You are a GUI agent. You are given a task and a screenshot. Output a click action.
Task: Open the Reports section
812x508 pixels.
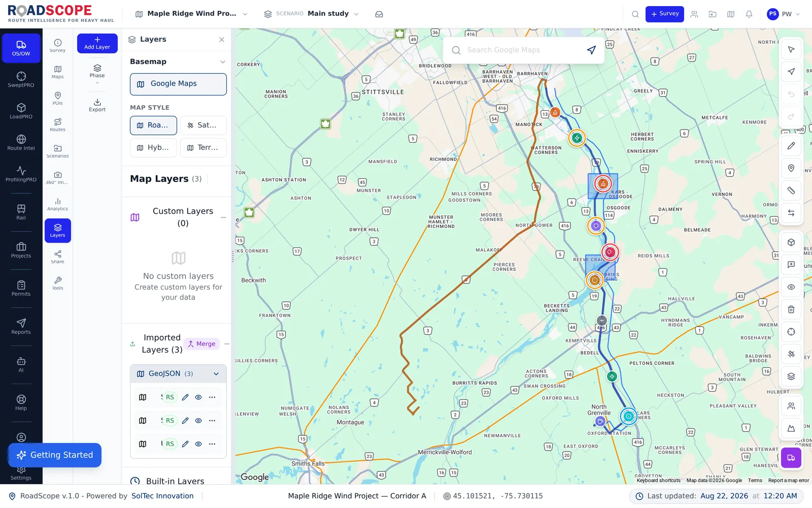21,327
